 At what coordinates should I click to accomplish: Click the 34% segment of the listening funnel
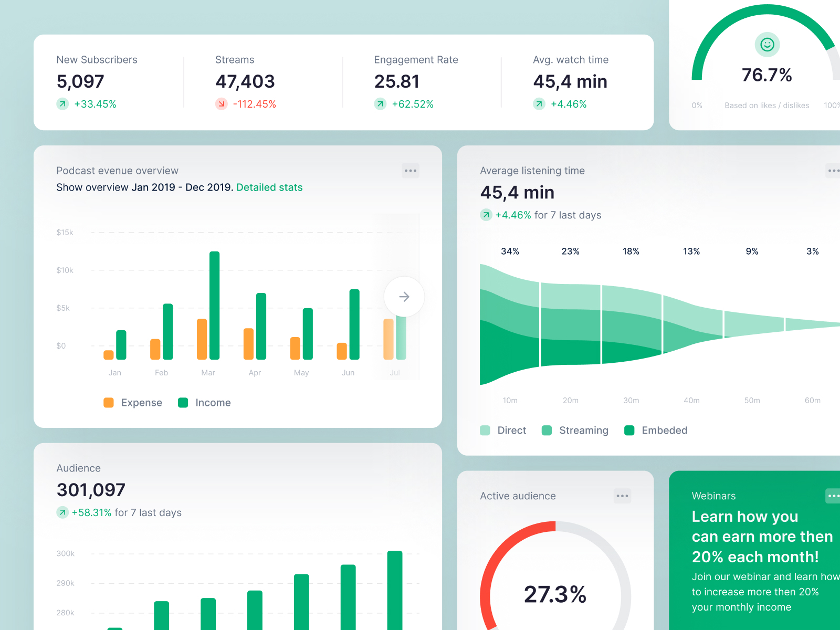510,324
